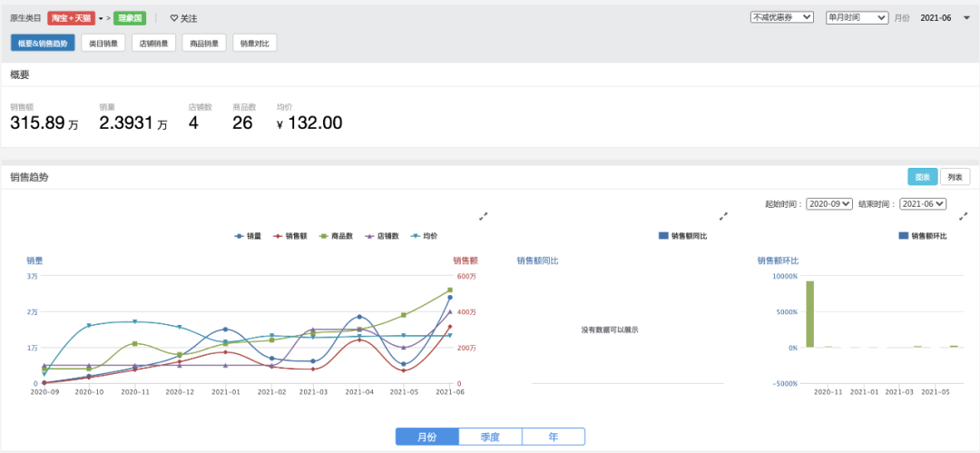Expand the 销售额环比 chart to fullscreen
980x453 pixels.
pos(964,216)
